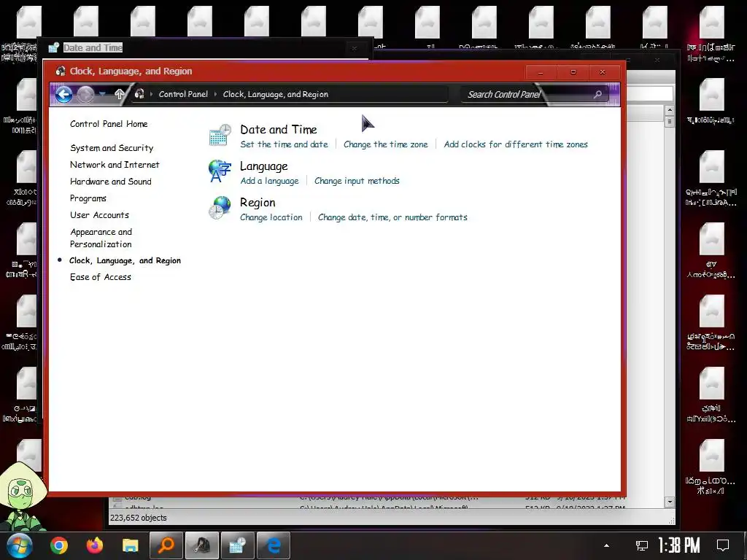Click Set the time and date
This screenshot has width=747, height=560.
click(284, 144)
